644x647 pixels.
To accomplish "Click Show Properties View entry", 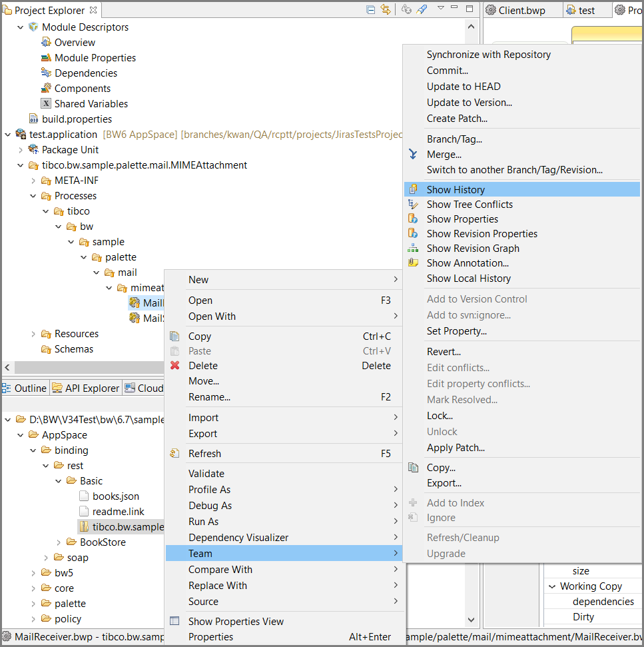I will [284, 621].
